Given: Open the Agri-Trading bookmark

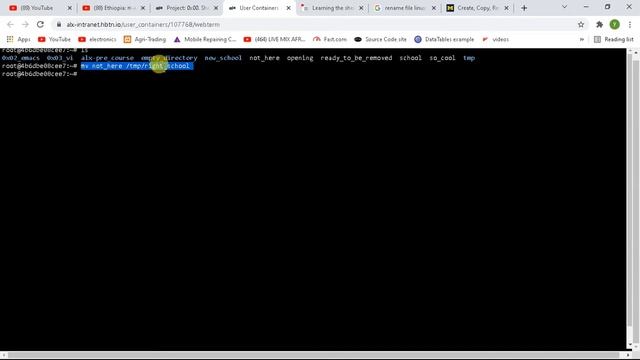Looking at the screenshot, I should point(145,39).
